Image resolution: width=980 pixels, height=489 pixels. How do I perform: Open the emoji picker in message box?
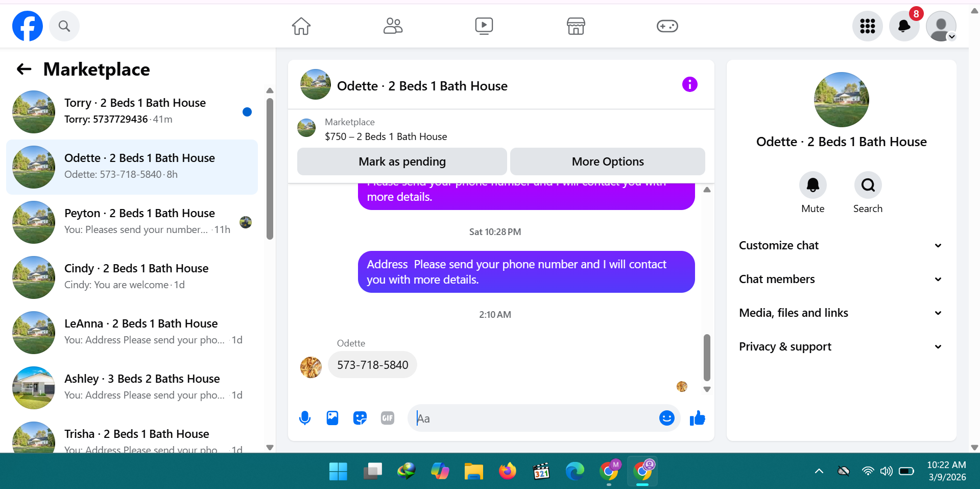tap(666, 418)
